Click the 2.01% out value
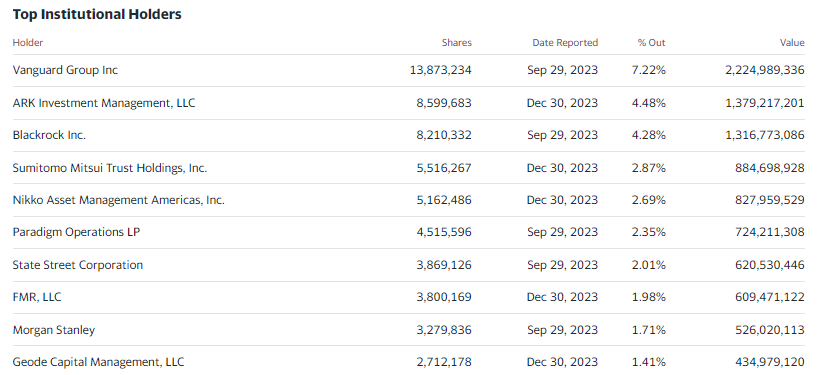Image resolution: width=823 pixels, height=375 pixels. [649, 265]
